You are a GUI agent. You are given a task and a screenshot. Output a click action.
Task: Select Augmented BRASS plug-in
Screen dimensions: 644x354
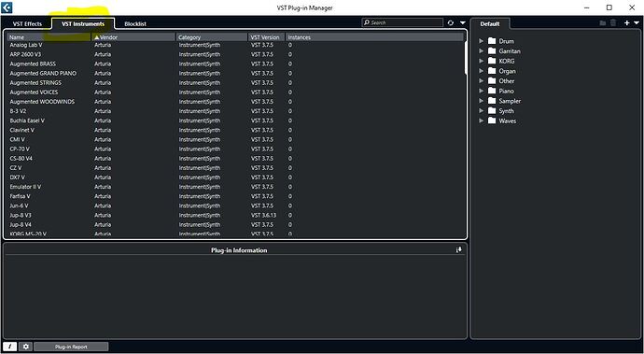(x=235, y=64)
